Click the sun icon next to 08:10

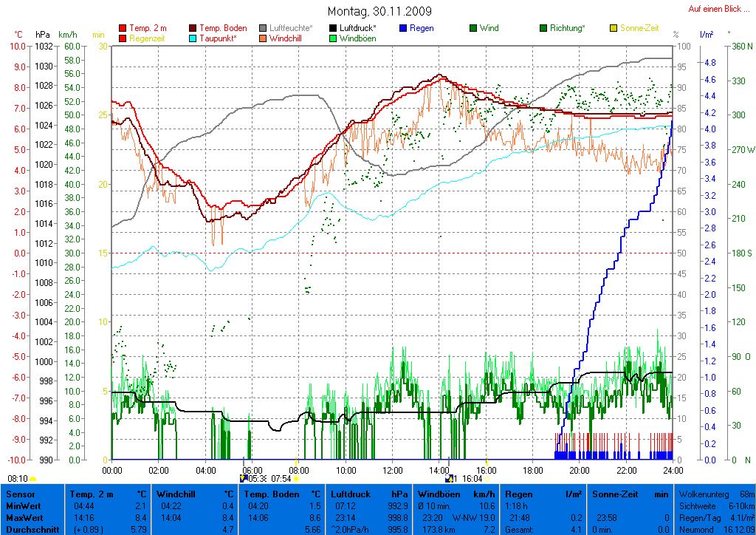34,479
